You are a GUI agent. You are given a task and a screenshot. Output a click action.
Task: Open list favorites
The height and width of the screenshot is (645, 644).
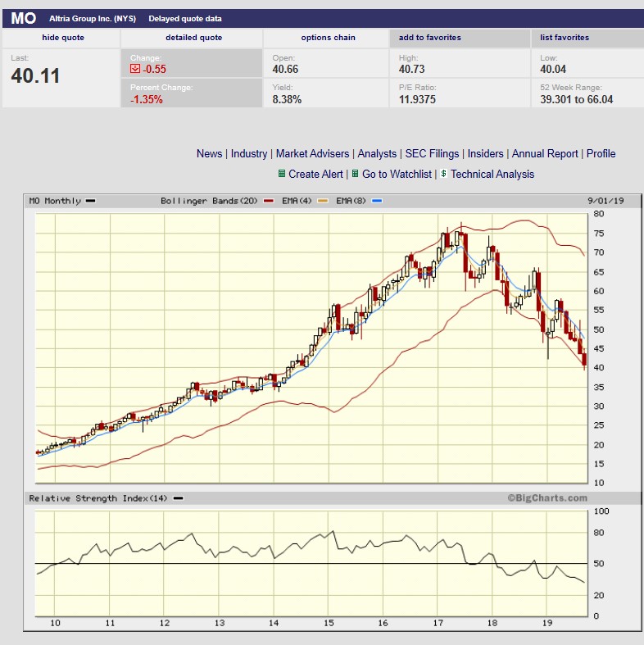click(565, 38)
